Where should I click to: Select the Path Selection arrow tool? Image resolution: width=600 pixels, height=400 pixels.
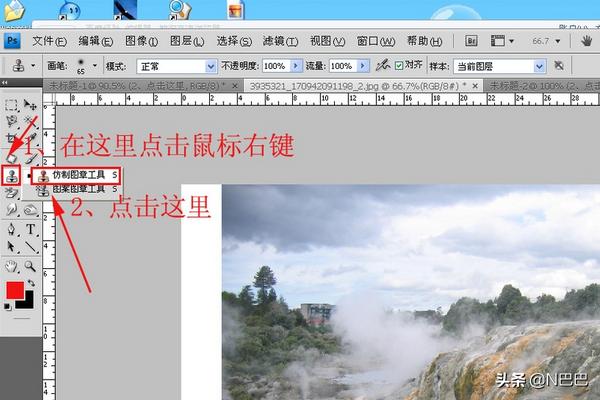pyautogui.click(x=11, y=247)
